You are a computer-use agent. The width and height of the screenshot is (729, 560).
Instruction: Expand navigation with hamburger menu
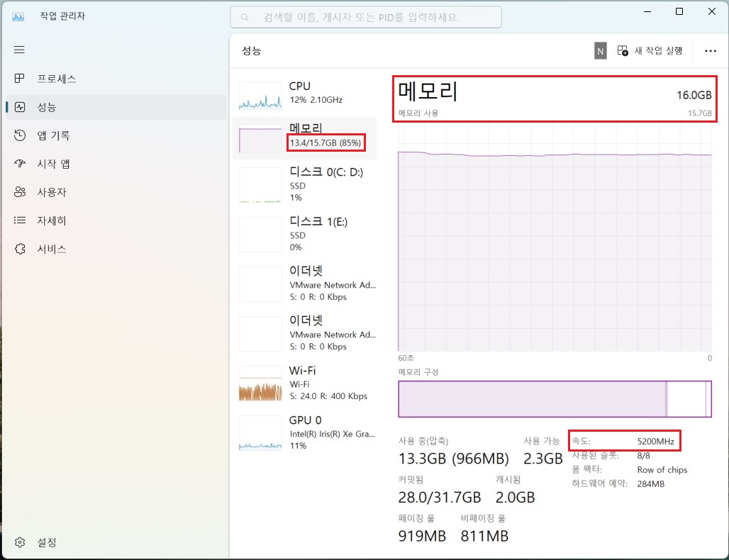click(x=19, y=50)
